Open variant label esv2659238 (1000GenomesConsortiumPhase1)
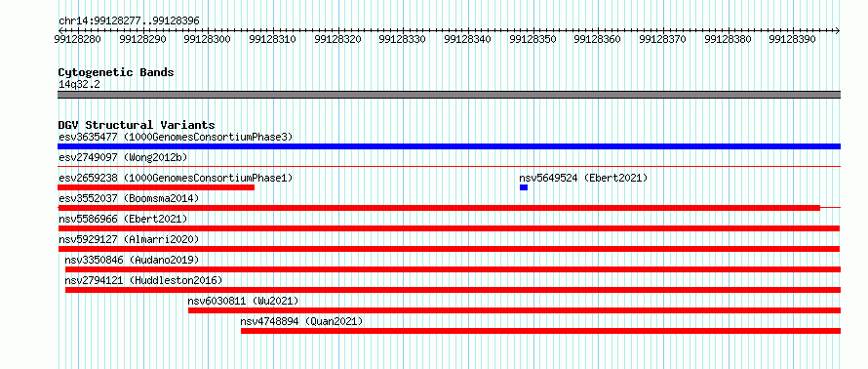Screen dimensions: 868x369 (176, 178)
